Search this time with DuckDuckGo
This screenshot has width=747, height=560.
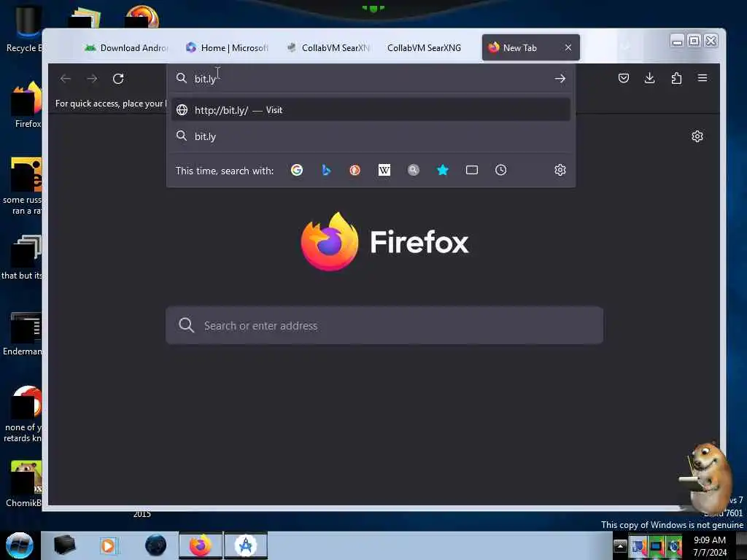coord(355,170)
